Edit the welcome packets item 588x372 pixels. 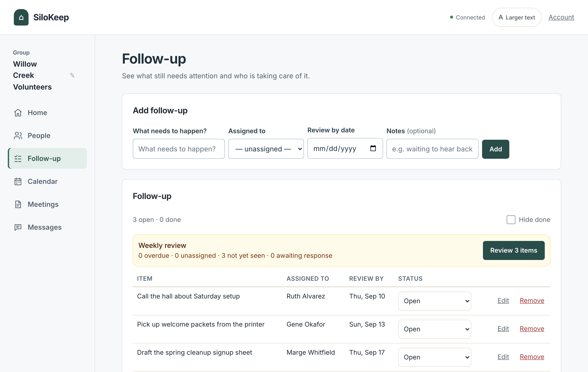pyautogui.click(x=503, y=329)
